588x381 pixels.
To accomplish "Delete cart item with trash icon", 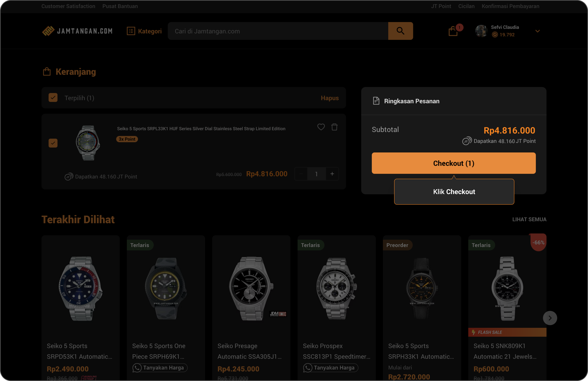I will tap(334, 127).
